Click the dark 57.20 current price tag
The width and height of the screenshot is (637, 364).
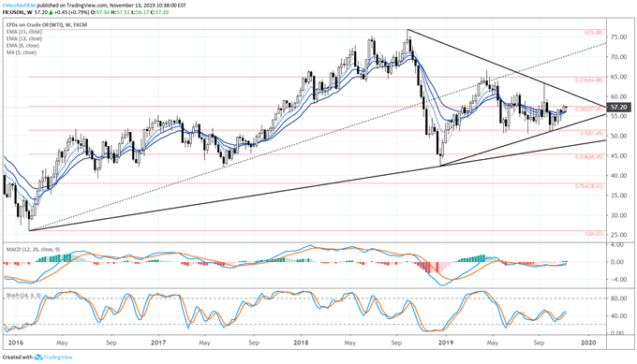(618, 108)
